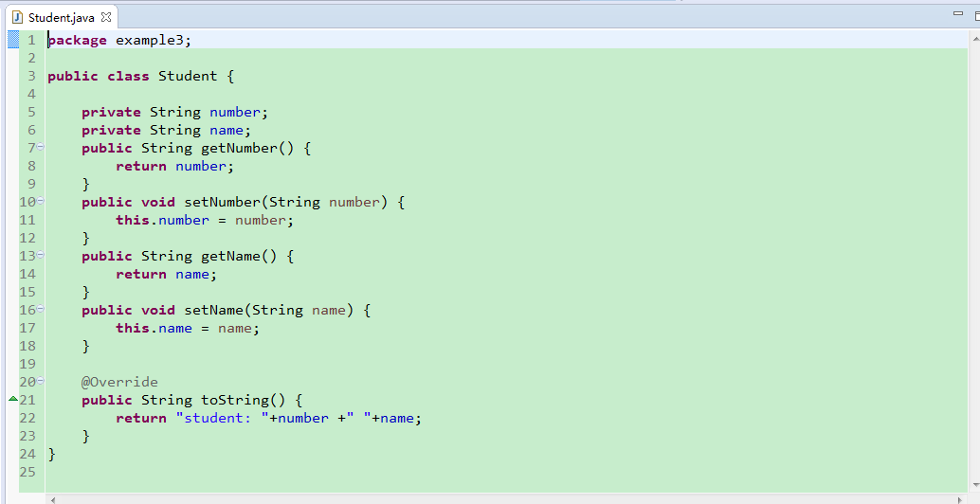Screen dimensions: 980x504
Task: Click 'this.number' on line 11
Action: 162,221
